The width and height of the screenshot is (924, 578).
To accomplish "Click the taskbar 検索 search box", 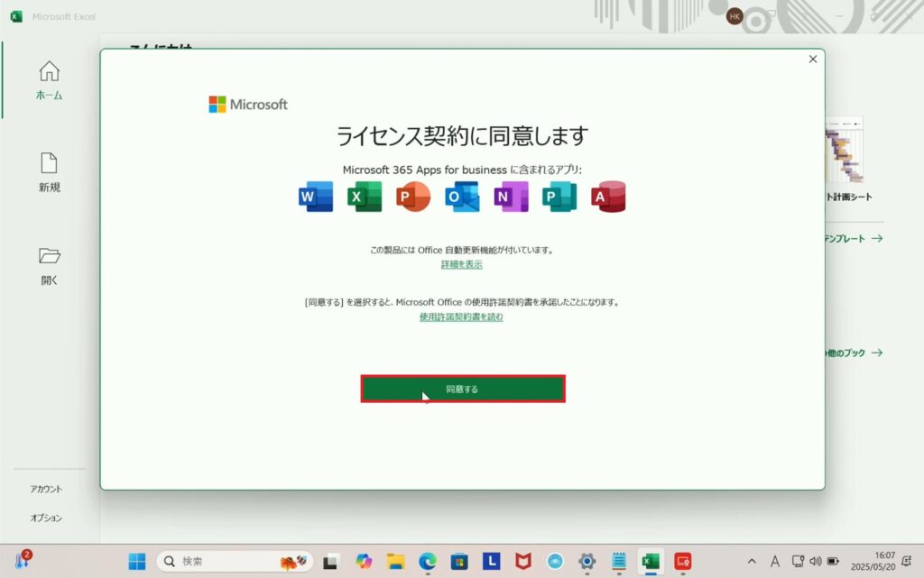I will pos(235,562).
